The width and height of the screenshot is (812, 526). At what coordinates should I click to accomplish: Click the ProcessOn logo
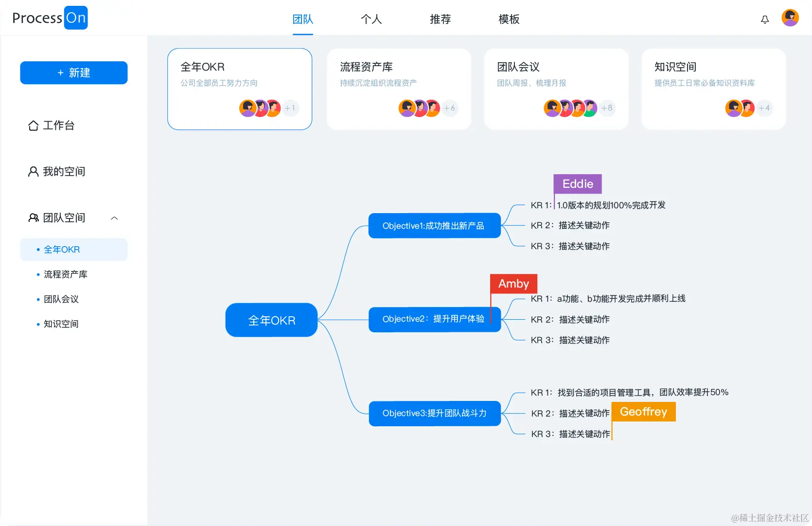pos(49,18)
